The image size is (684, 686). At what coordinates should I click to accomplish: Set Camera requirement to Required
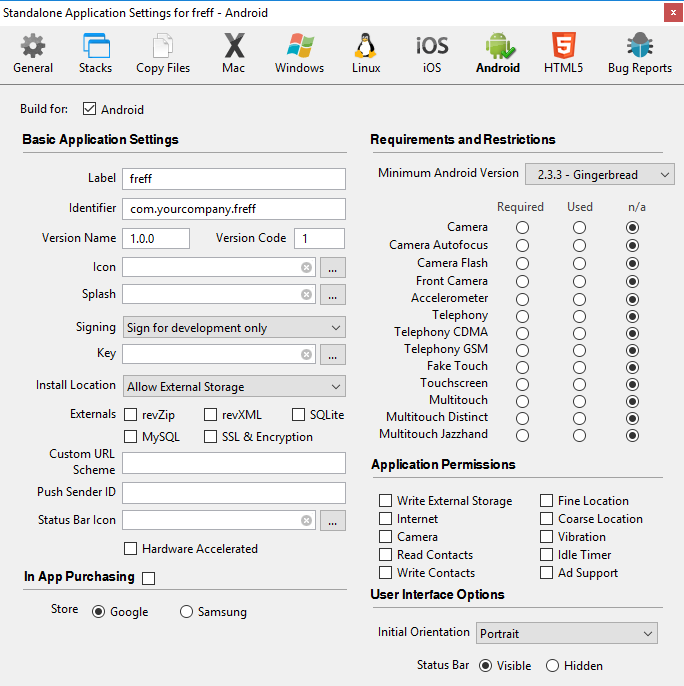tap(522, 228)
